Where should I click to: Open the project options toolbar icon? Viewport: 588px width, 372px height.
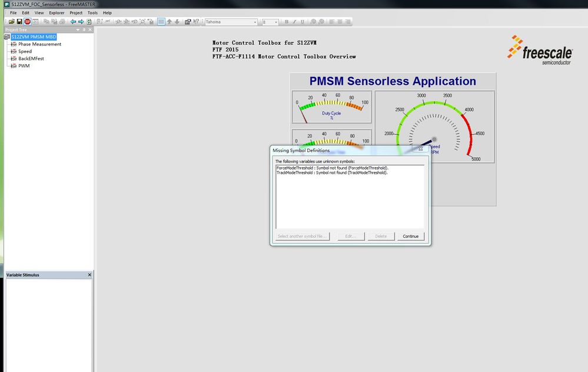188,22
